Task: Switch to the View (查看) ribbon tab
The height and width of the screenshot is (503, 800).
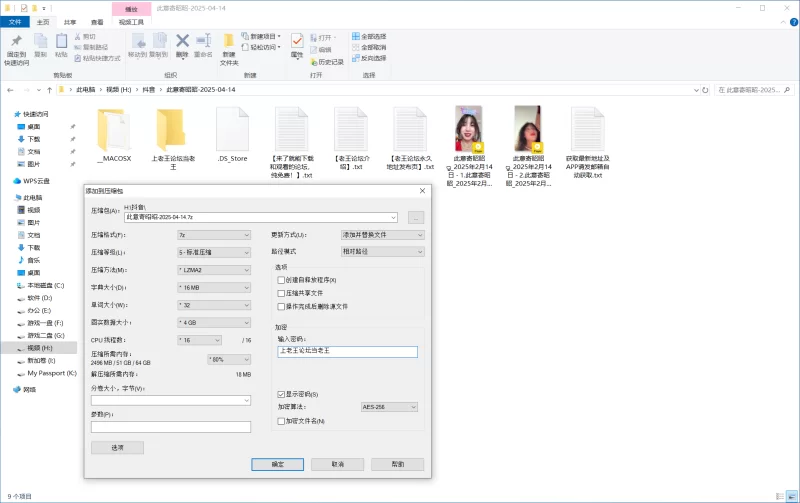Action: tap(97, 22)
